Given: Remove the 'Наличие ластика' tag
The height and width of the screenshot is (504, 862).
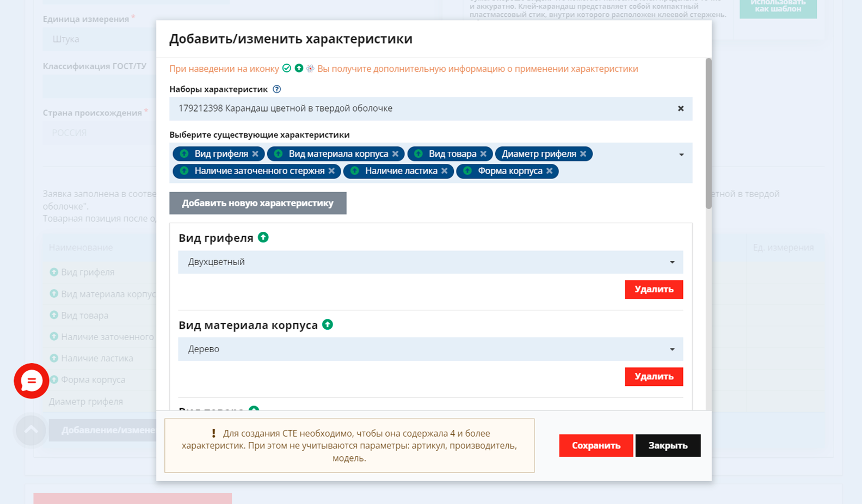Looking at the screenshot, I should click(x=445, y=171).
